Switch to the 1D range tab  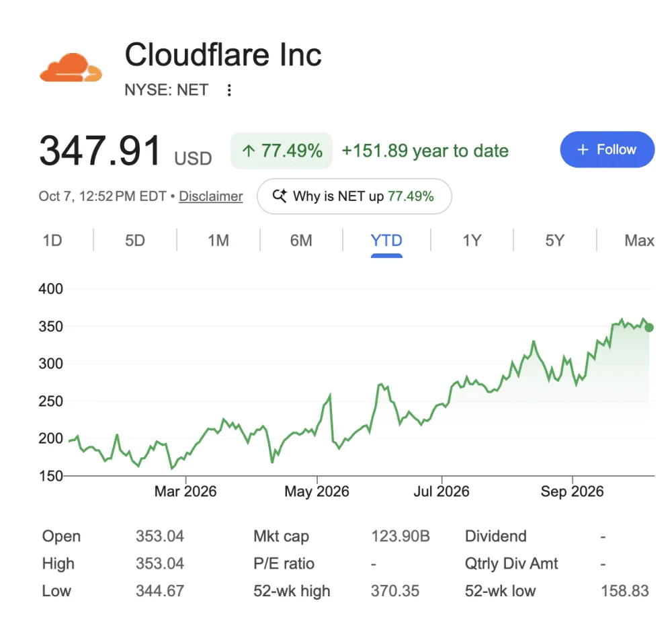52,240
